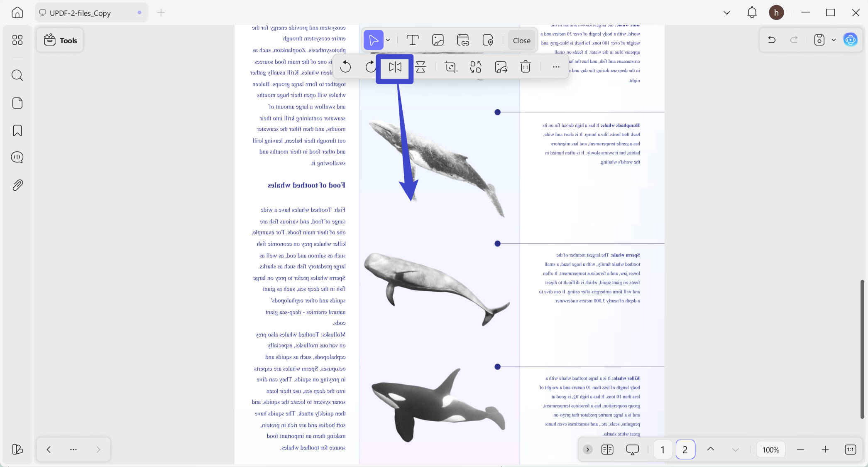Viewport: 868px width, 467px height.
Task: Navigate back in bottom-left panel
Action: tap(49, 450)
